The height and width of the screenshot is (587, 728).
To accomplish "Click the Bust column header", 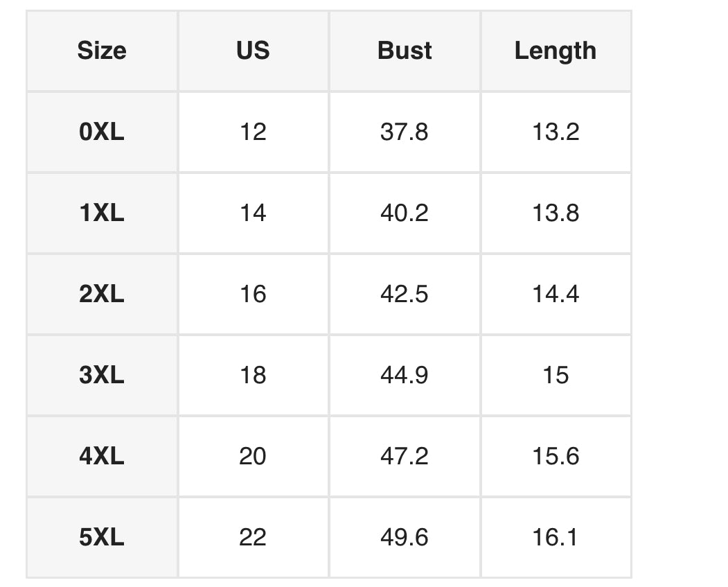I will (x=405, y=51).
